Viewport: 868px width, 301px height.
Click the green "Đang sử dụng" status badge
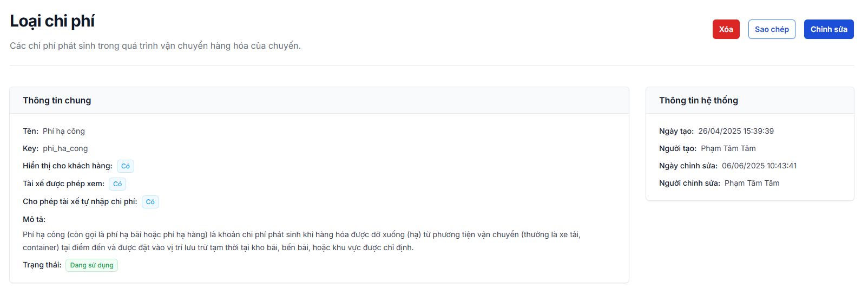pos(91,265)
